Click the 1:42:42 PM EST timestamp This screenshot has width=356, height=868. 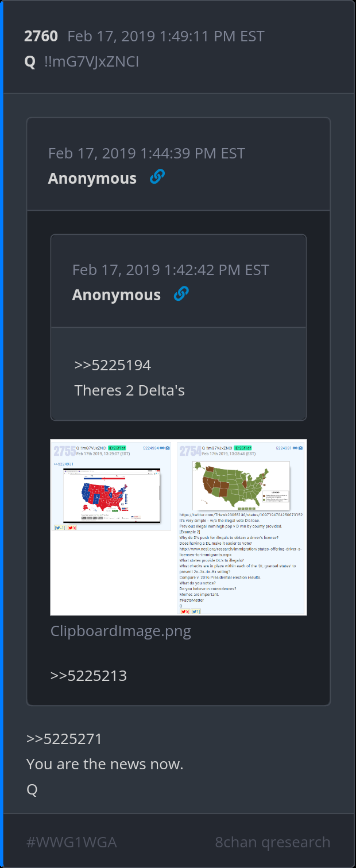(171, 270)
